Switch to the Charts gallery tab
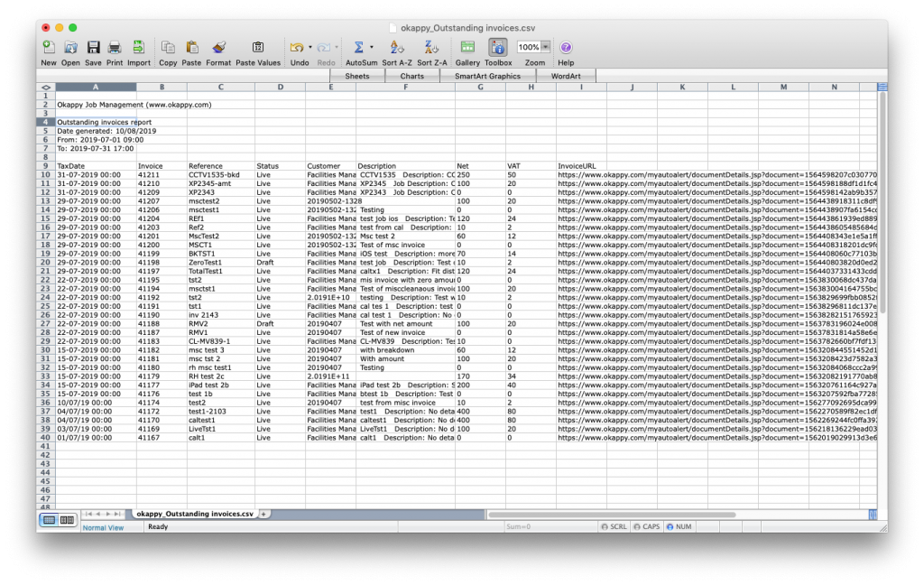 (411, 76)
